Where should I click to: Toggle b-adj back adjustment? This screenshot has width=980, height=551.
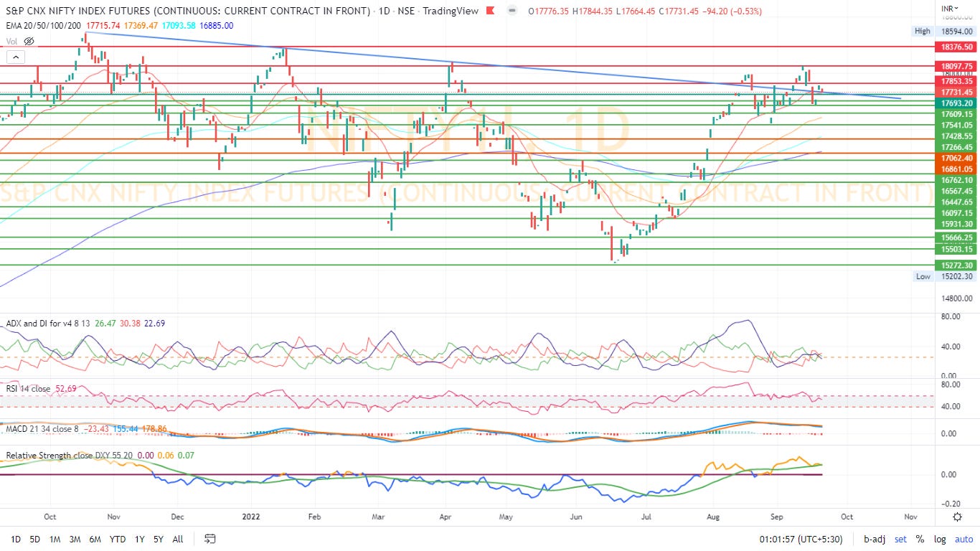[x=875, y=539]
